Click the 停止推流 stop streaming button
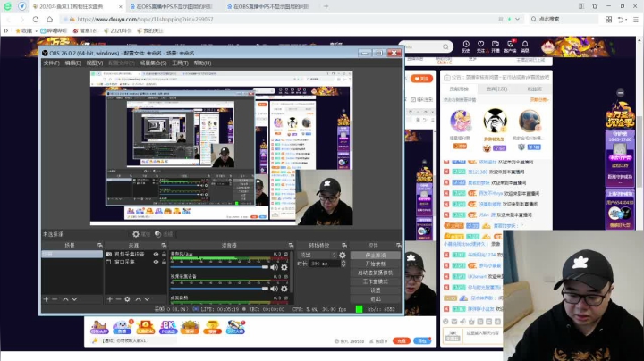644x361 pixels. click(376, 256)
